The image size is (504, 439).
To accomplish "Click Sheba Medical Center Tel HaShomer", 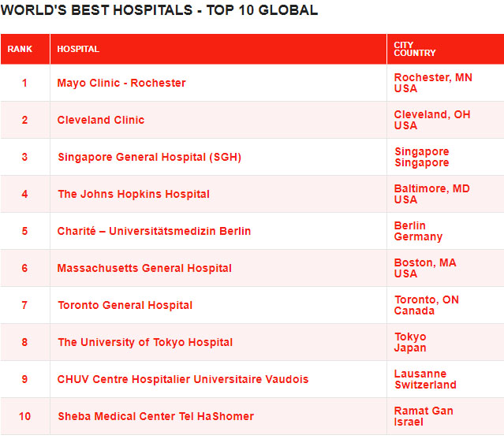I will point(155,417).
